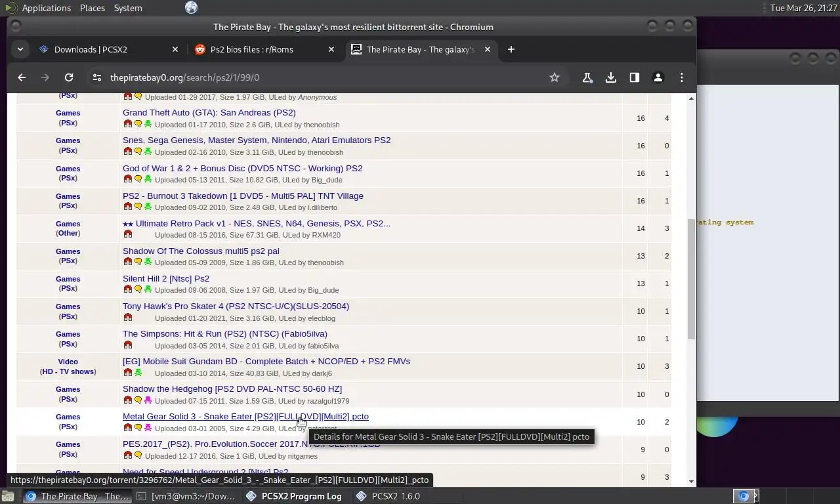The height and width of the screenshot is (504, 840).
Task: Click magnet icon for Mobile Suit Gundam
Action: (128, 373)
